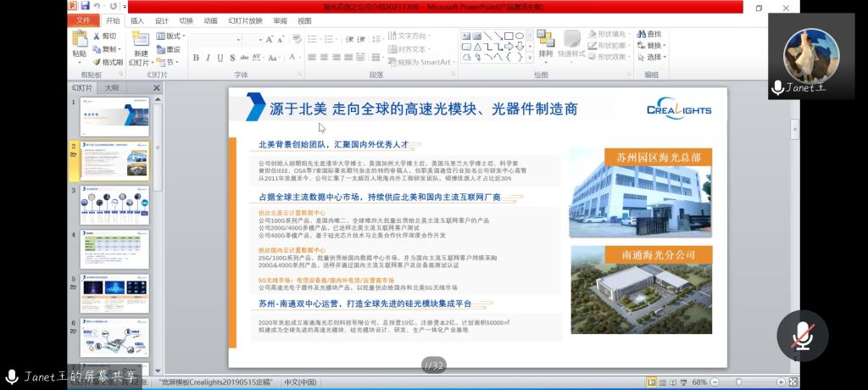Click the Paste (粘贴) clipboard icon
This screenshot has height=390, width=868.
pos(80,39)
